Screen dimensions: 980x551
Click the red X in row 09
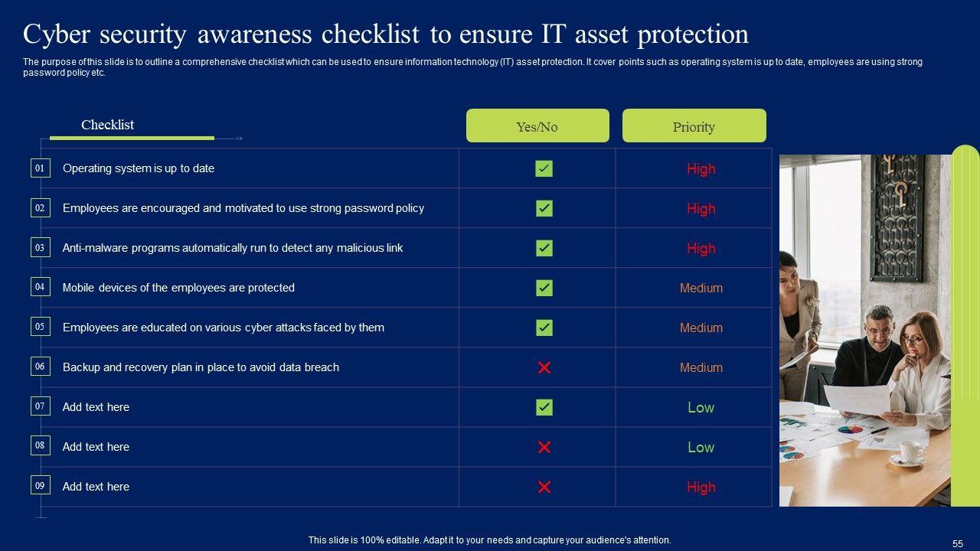(544, 487)
